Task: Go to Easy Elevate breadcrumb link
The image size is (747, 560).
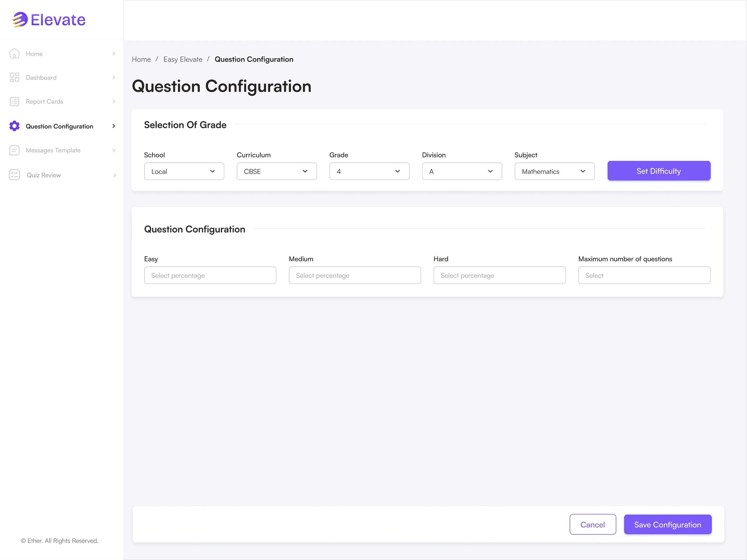Action: tap(183, 59)
